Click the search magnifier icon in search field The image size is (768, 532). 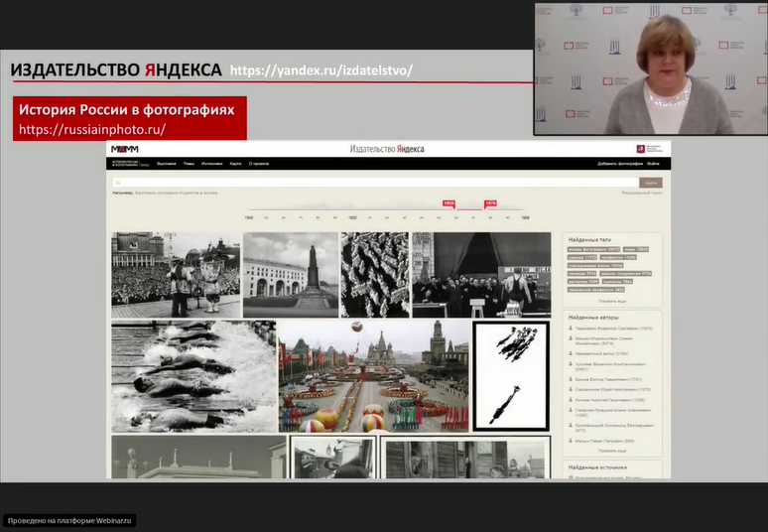click(x=117, y=183)
